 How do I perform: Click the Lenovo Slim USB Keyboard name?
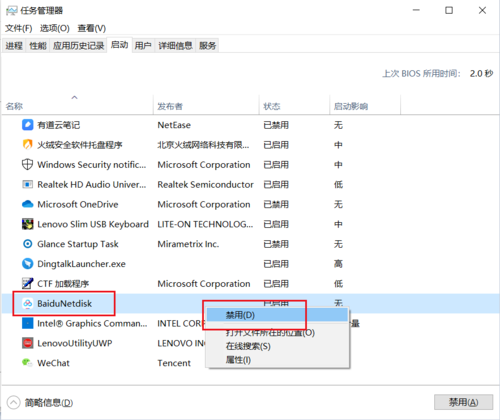pyautogui.click(x=93, y=224)
